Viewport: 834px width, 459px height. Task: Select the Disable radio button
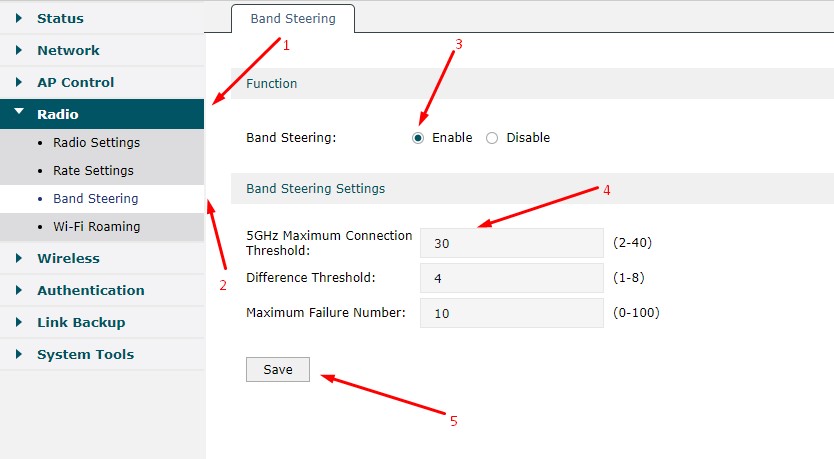(492, 138)
